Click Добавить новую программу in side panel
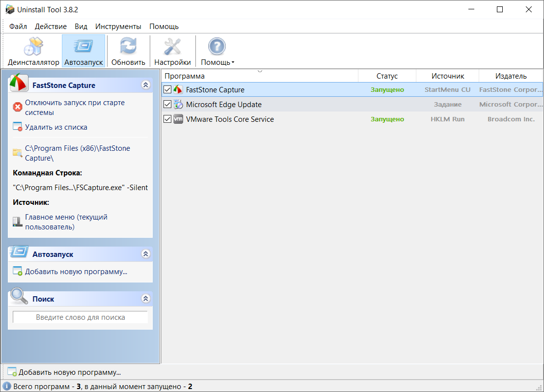Screen dimensions: 544x392 point(76,272)
